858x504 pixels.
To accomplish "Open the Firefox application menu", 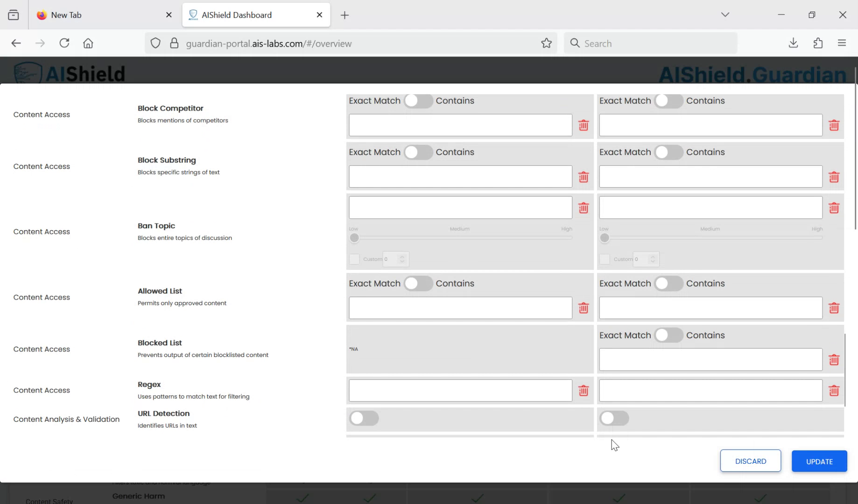I will click(x=842, y=43).
